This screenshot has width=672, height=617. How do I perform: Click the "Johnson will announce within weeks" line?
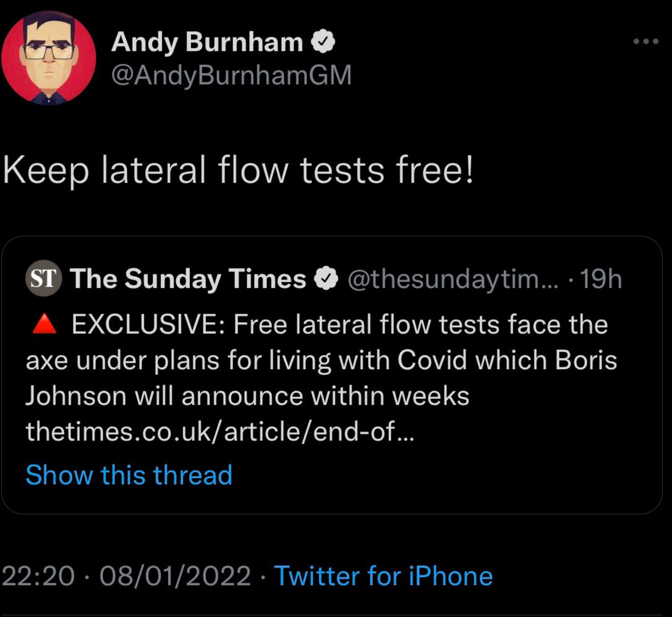click(x=247, y=396)
